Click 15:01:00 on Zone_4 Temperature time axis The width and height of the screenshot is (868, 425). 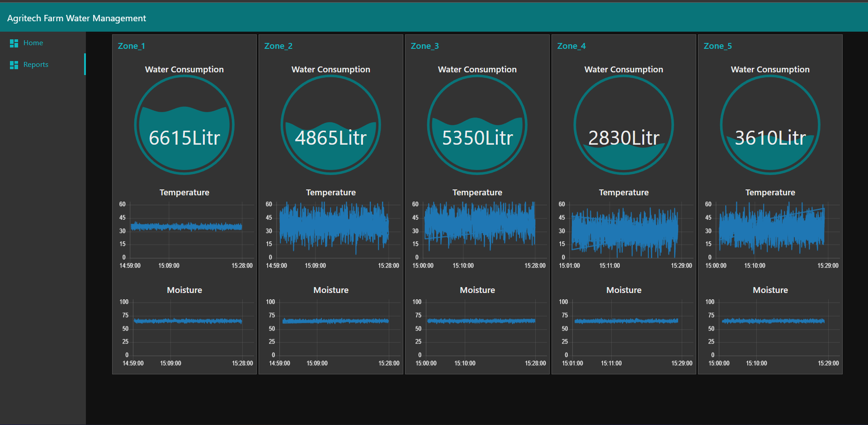tap(569, 266)
